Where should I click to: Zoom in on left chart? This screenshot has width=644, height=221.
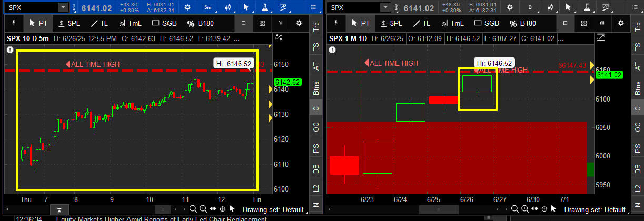(x=203, y=209)
